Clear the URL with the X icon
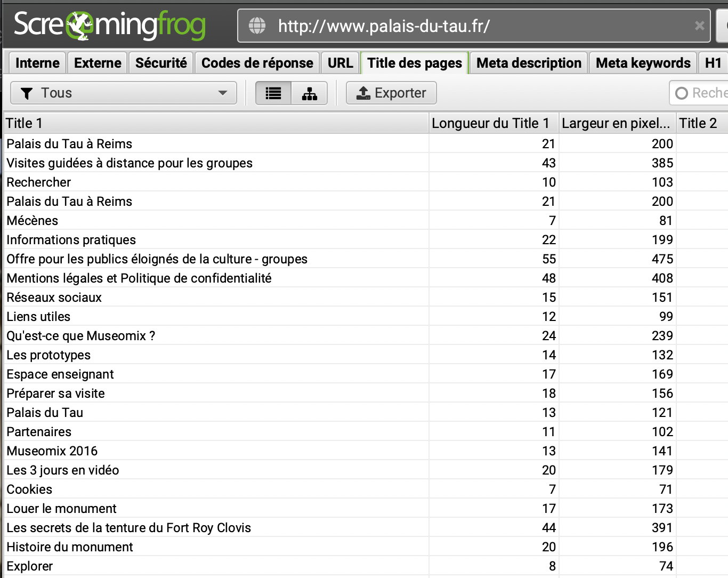 point(699,26)
